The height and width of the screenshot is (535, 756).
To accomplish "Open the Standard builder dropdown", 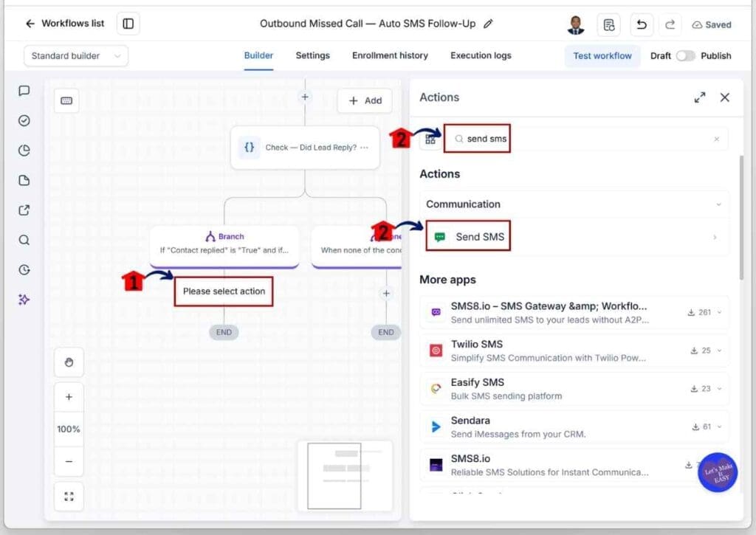I will [76, 56].
